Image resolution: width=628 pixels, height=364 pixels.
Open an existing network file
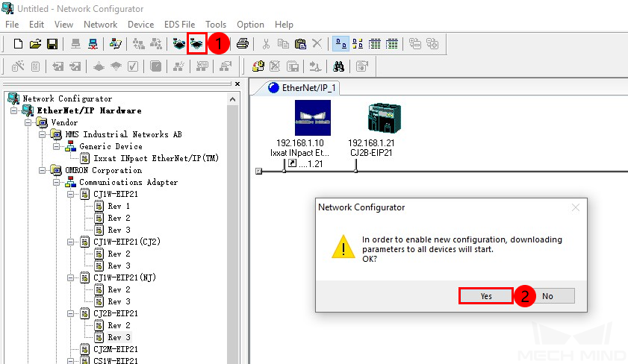[x=35, y=43]
